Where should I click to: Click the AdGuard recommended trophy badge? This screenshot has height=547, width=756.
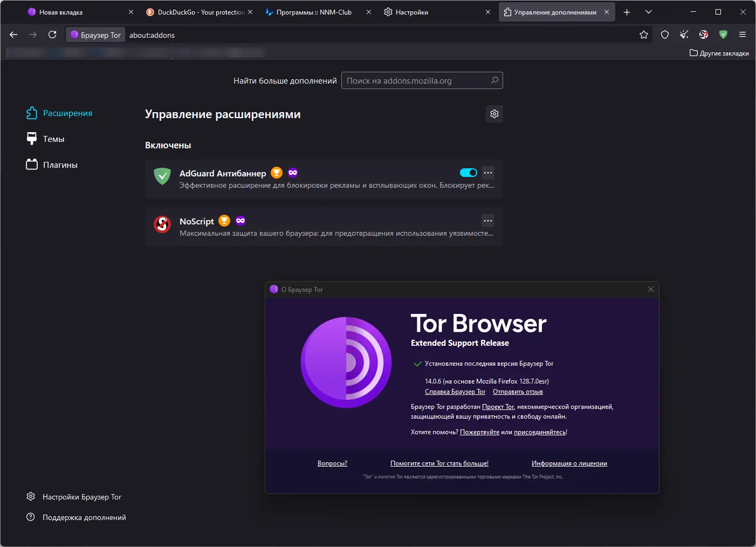(x=277, y=173)
